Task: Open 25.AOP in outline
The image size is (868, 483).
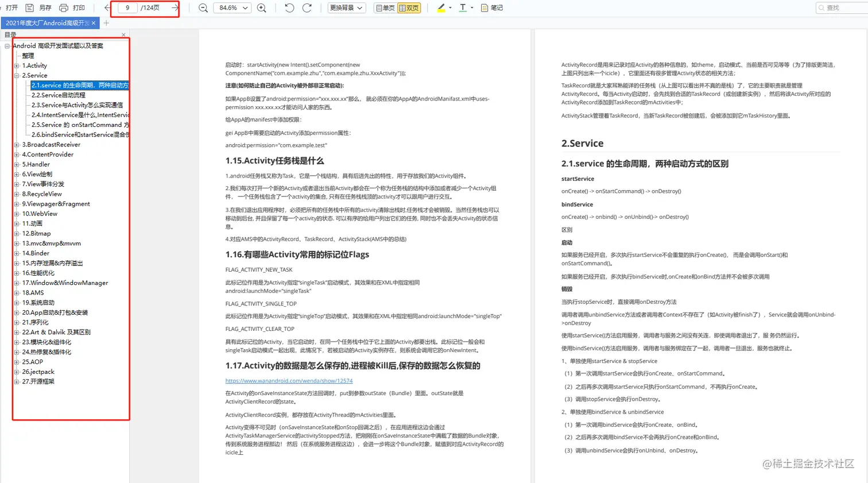Action: 32,362
